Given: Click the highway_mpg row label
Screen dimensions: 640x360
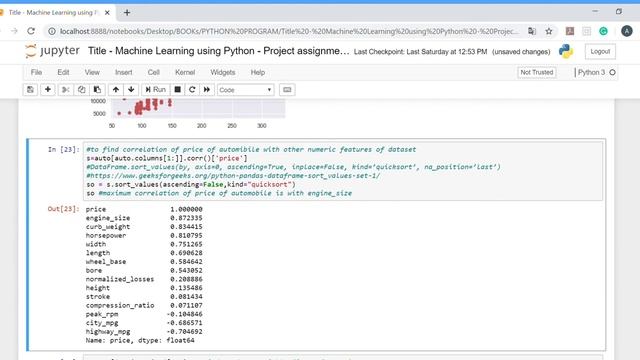Looking at the screenshot, I should (108, 332).
